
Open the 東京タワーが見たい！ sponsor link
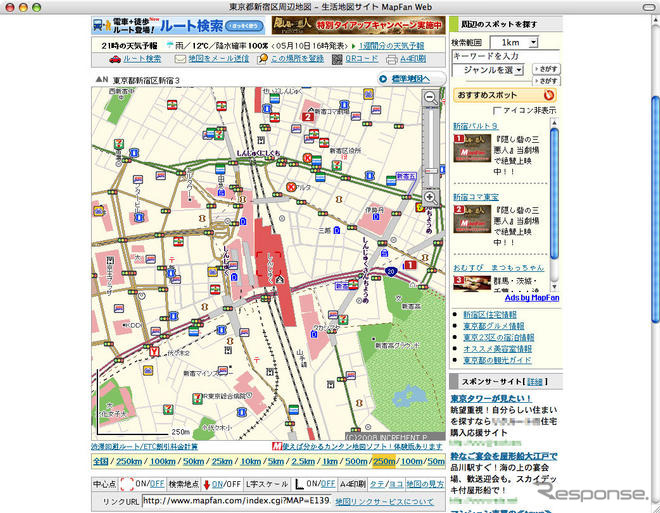[x=491, y=398]
